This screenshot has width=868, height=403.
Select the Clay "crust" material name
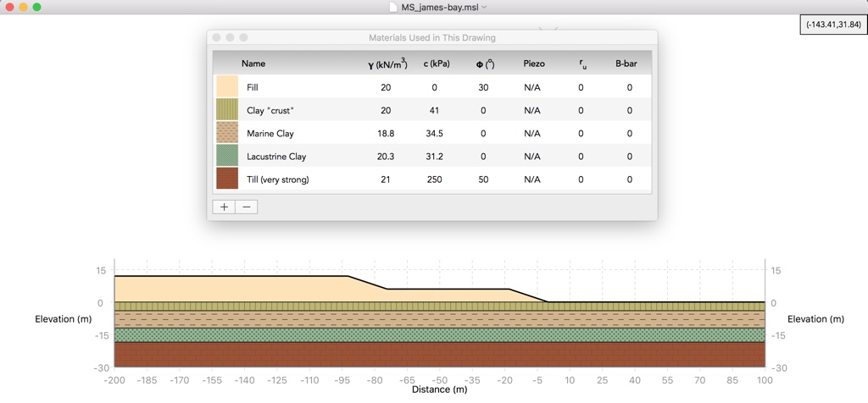tap(270, 111)
